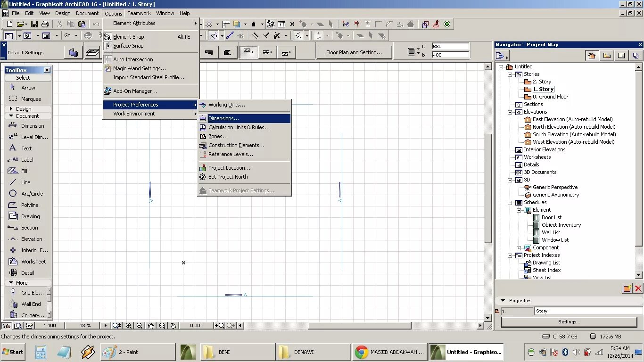Open the BENI folder taskbar button
This screenshot has width=644, height=362.
(x=237, y=352)
